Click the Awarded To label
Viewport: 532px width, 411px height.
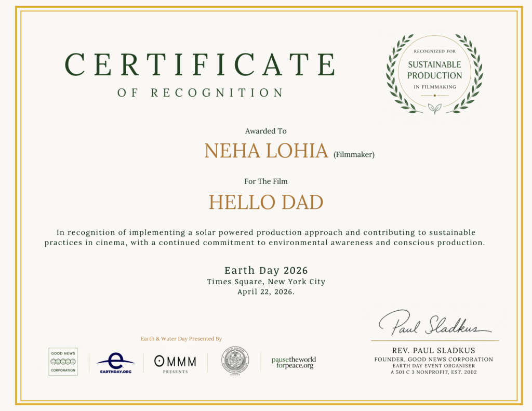click(x=266, y=131)
